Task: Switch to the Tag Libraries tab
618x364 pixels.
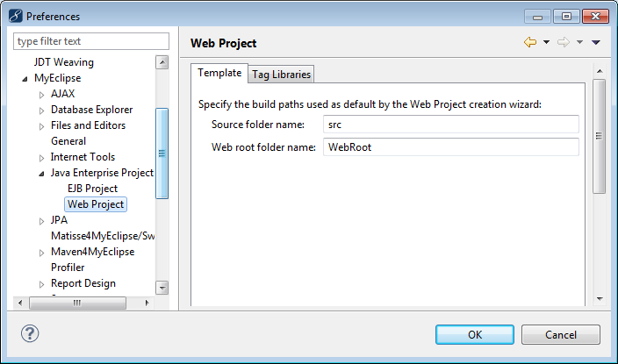Action: (281, 75)
